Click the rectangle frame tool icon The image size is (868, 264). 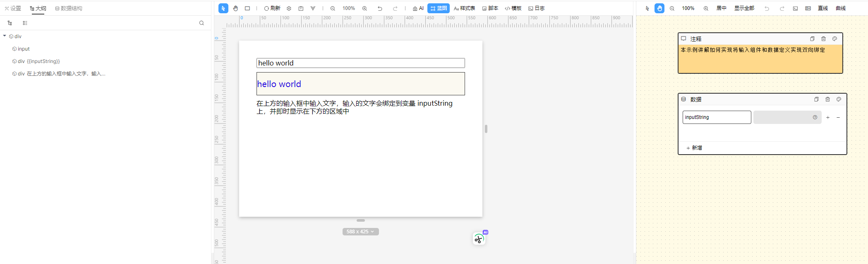tap(247, 8)
